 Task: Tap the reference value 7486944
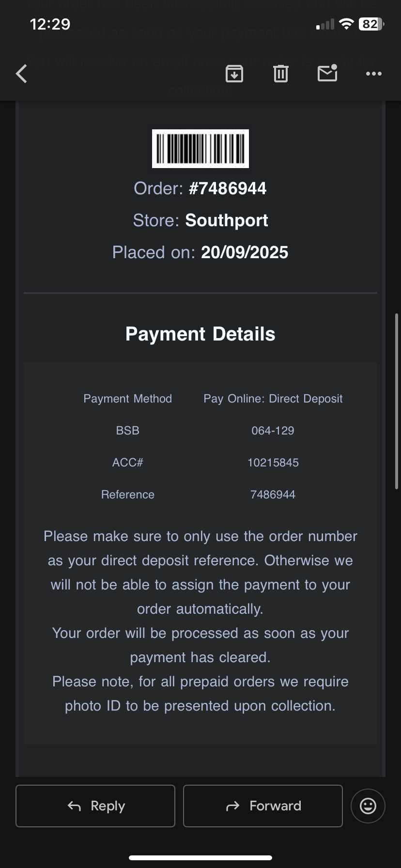273,495
